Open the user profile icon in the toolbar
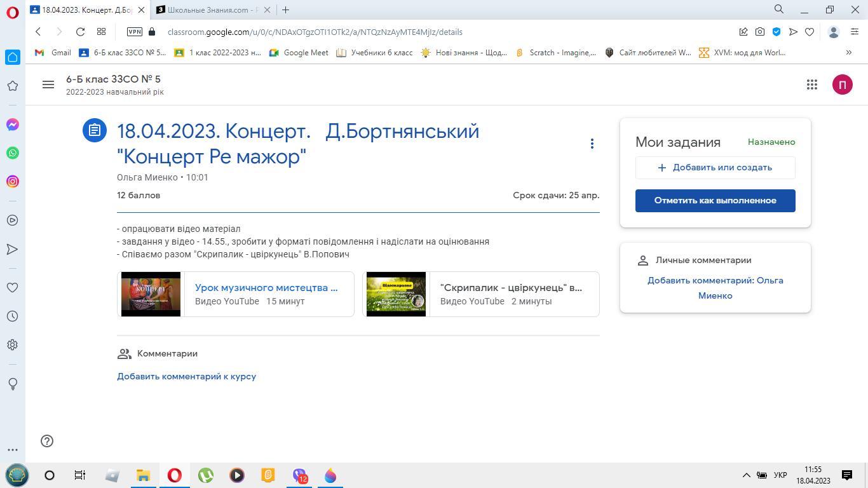868x488 pixels. [x=834, y=32]
